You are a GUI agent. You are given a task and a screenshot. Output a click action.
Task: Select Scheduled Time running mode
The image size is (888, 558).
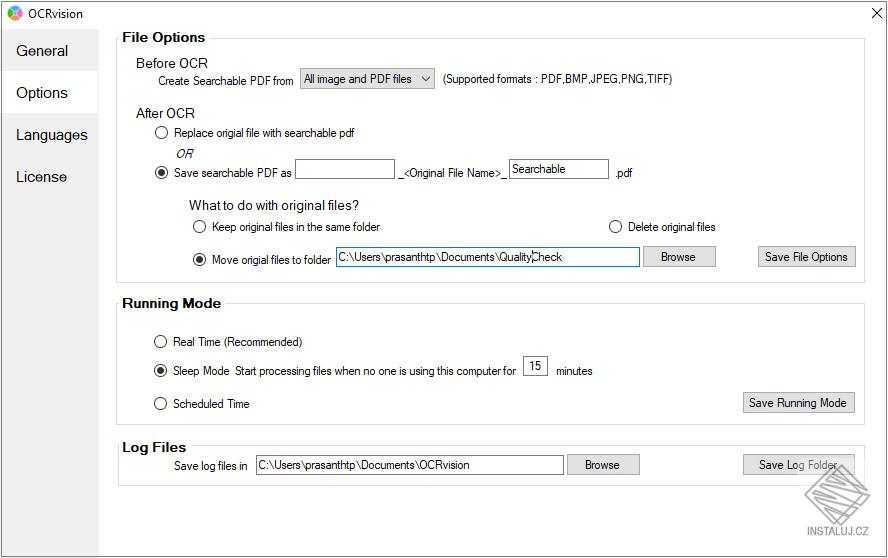tap(161, 404)
